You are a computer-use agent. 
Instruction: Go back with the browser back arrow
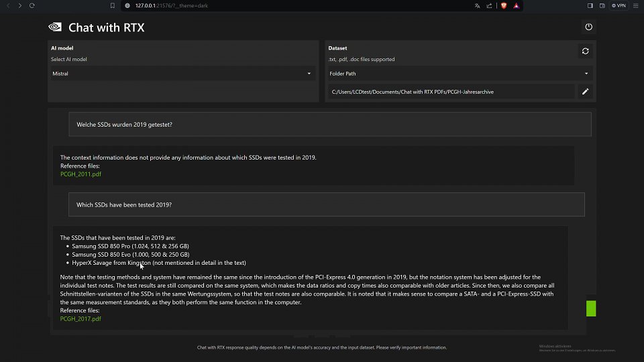(x=8, y=6)
